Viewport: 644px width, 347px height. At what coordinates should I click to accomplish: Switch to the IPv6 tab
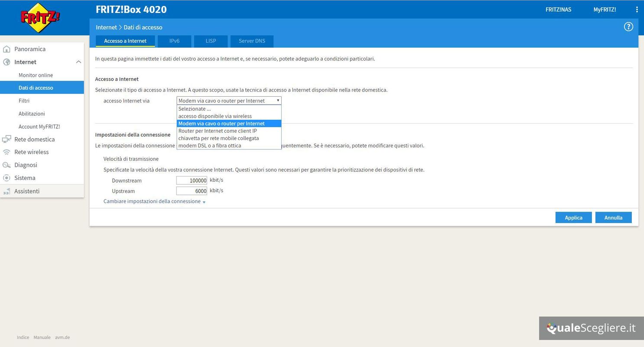(174, 41)
